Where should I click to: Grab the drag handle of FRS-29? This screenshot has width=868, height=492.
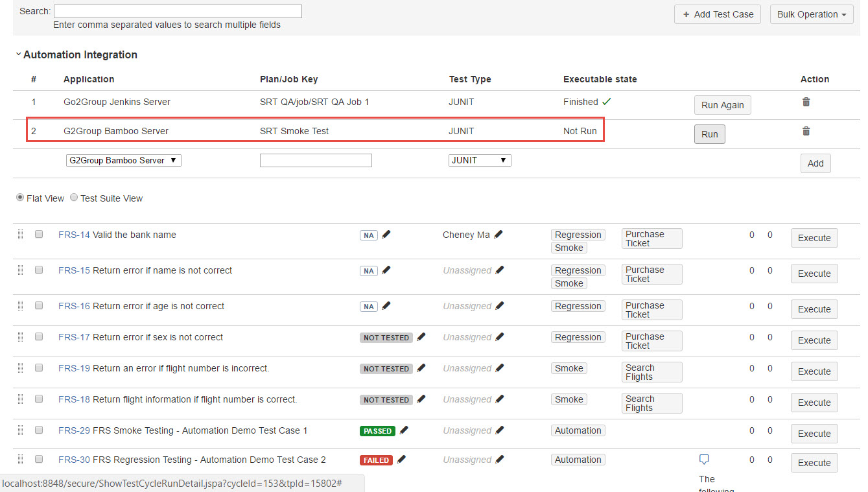(x=20, y=430)
